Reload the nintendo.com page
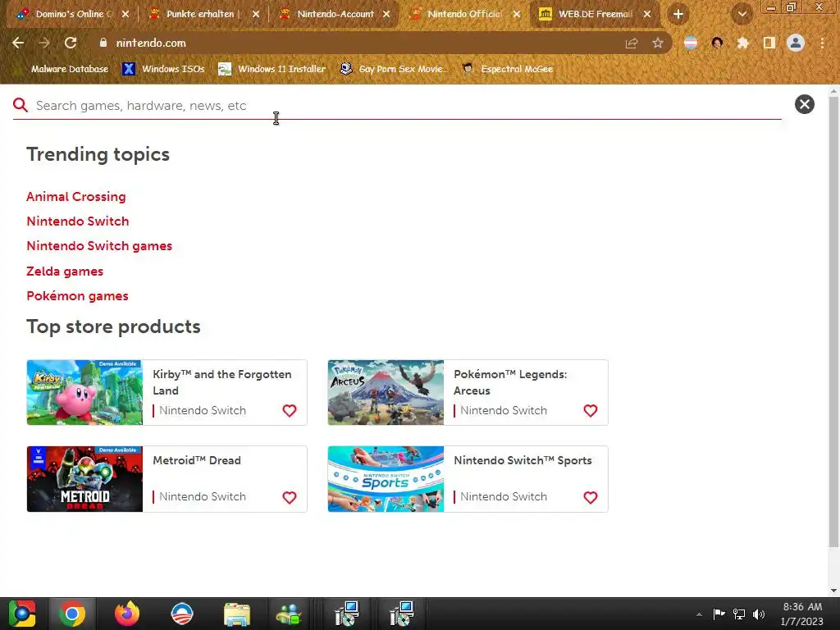This screenshot has height=630, width=840. point(71,43)
